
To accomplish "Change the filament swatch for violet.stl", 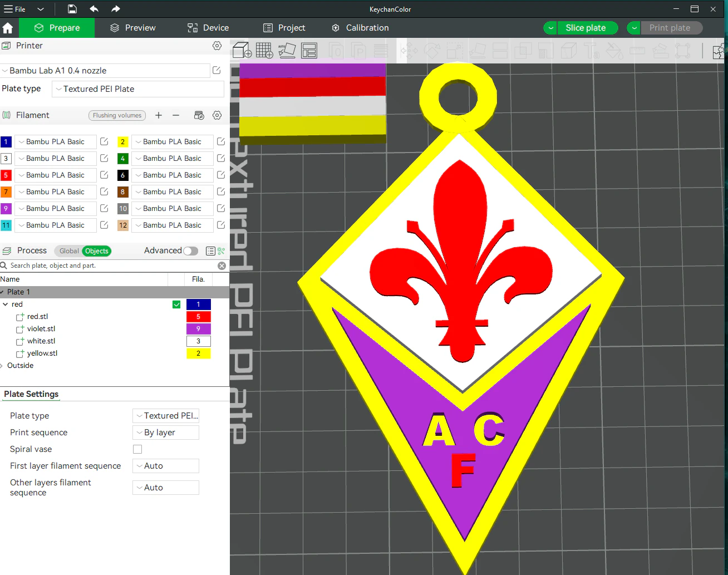I will pos(198,329).
